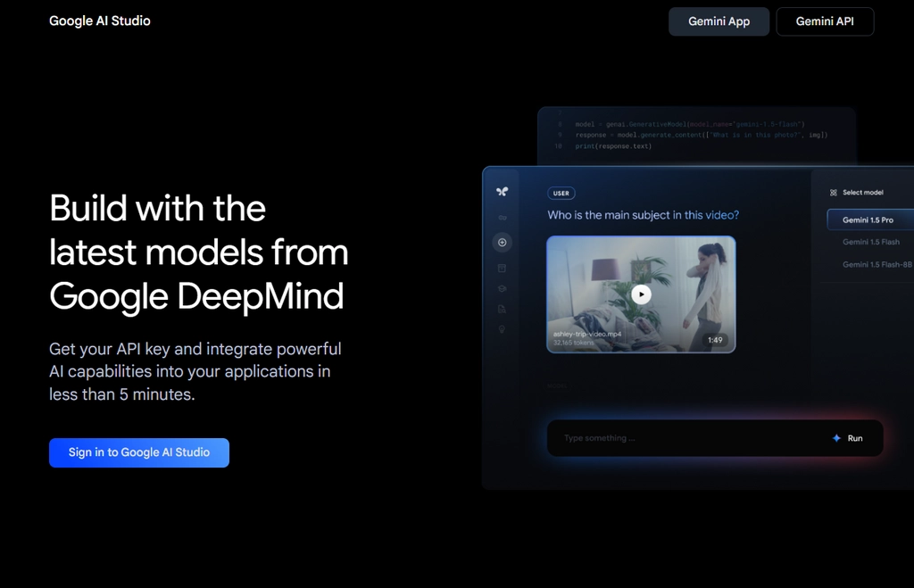Click the icon beside Select model
This screenshot has width=914, height=588.
(x=834, y=193)
